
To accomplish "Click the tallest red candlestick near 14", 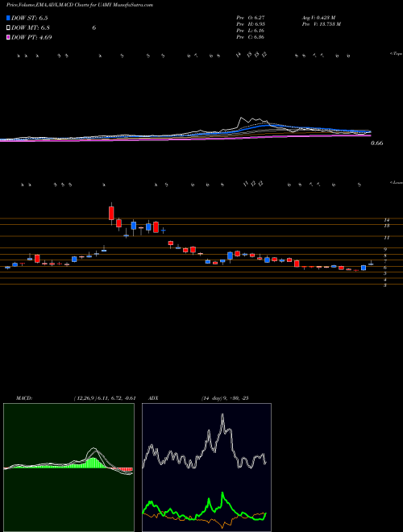I will 111,214.
